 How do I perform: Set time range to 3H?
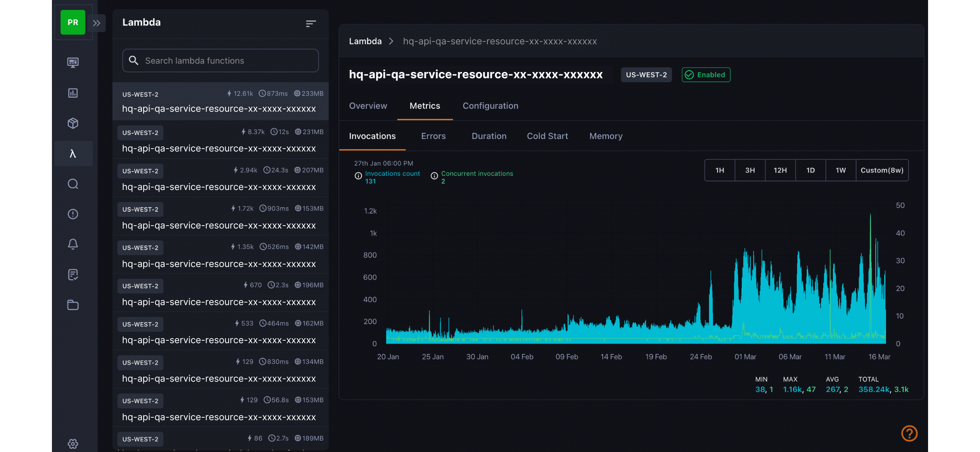[750, 170]
